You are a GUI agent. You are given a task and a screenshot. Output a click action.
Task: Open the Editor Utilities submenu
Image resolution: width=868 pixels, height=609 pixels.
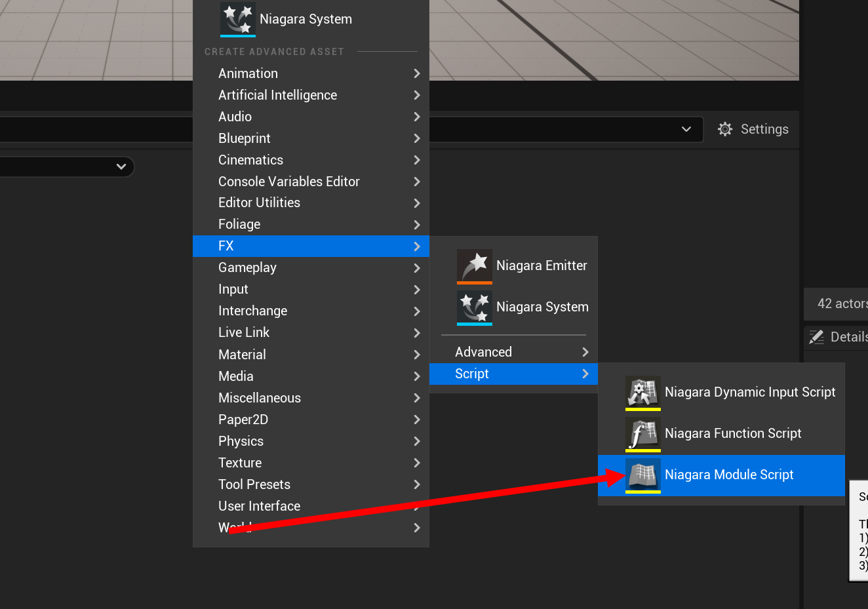(311, 203)
